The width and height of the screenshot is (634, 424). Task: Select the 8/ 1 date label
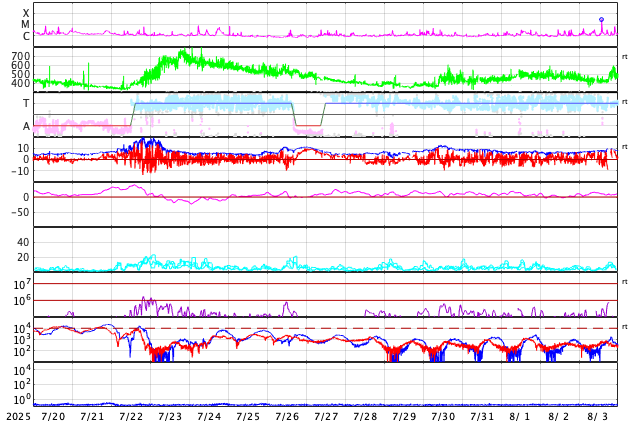coord(520,416)
